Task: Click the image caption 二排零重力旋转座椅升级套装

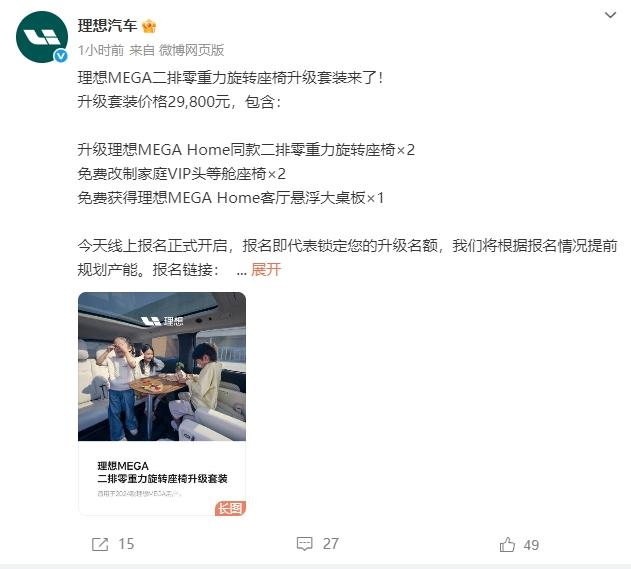Action: click(162, 478)
